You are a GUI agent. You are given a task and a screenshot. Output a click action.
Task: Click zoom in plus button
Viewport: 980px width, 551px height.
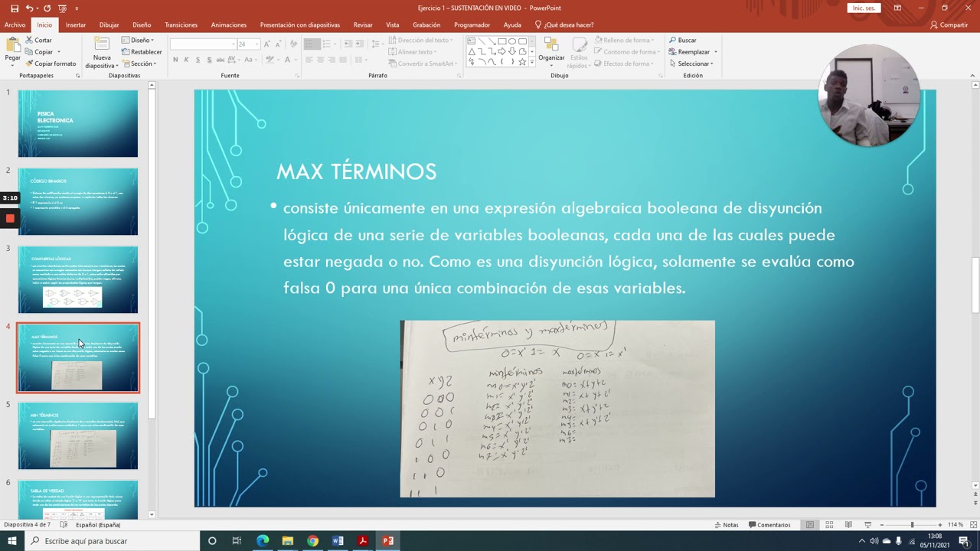click(x=941, y=525)
